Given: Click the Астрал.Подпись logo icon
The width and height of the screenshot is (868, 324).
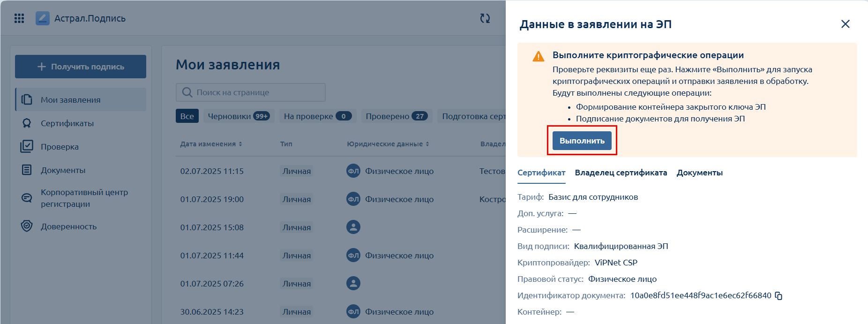Looking at the screenshot, I should (43, 18).
